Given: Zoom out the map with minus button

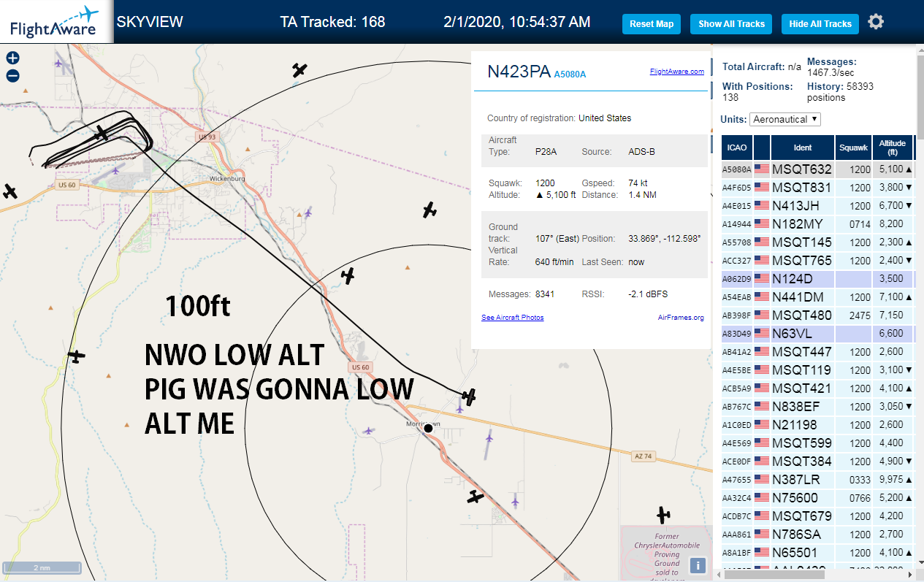Looking at the screenshot, I should [x=12, y=76].
